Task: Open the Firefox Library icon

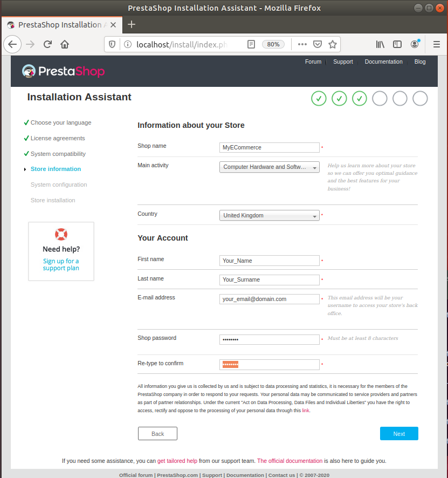Action: point(380,44)
